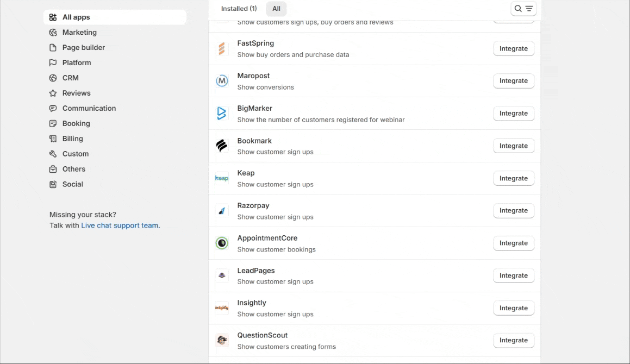Click the BigMarker app logo
The width and height of the screenshot is (630, 364).
222,114
